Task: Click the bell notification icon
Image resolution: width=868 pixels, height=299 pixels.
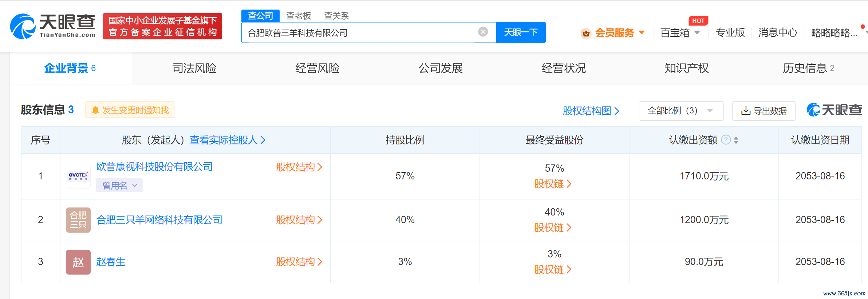Action: pos(95,110)
